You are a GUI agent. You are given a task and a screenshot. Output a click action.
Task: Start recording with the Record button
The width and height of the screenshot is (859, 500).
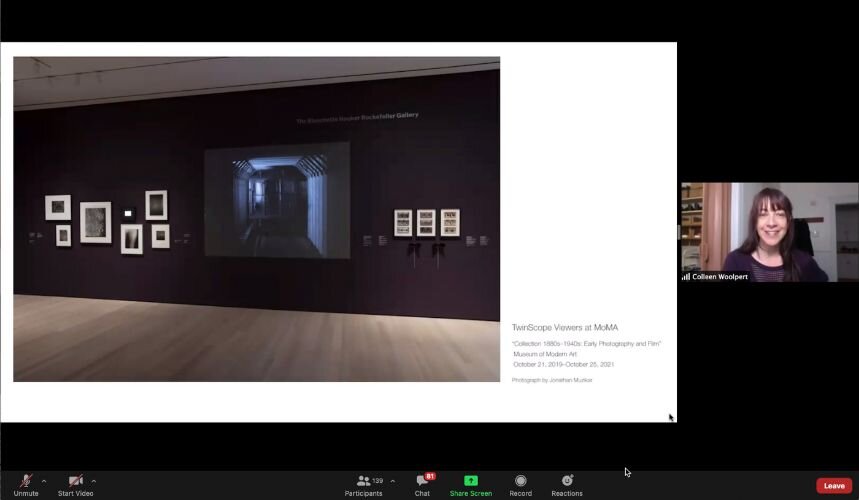[x=520, y=485]
